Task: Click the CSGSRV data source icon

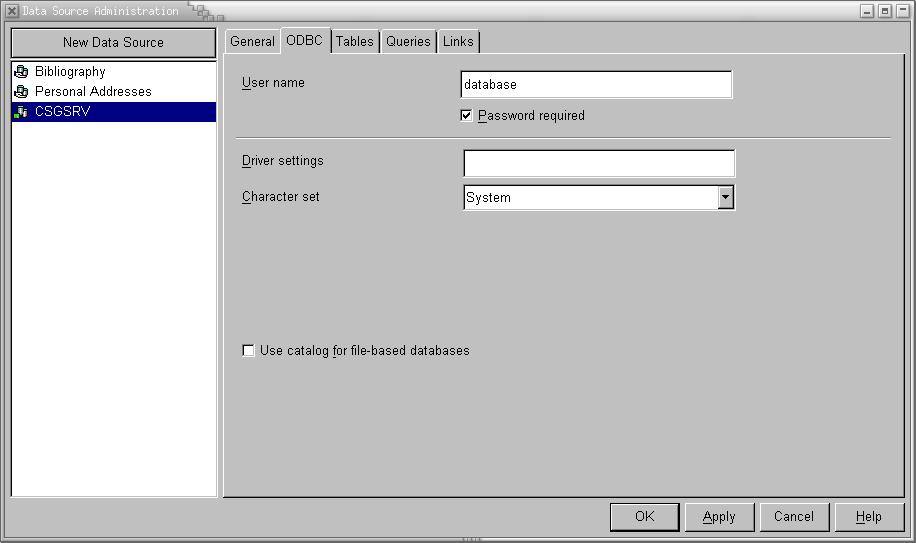Action: tap(22, 112)
